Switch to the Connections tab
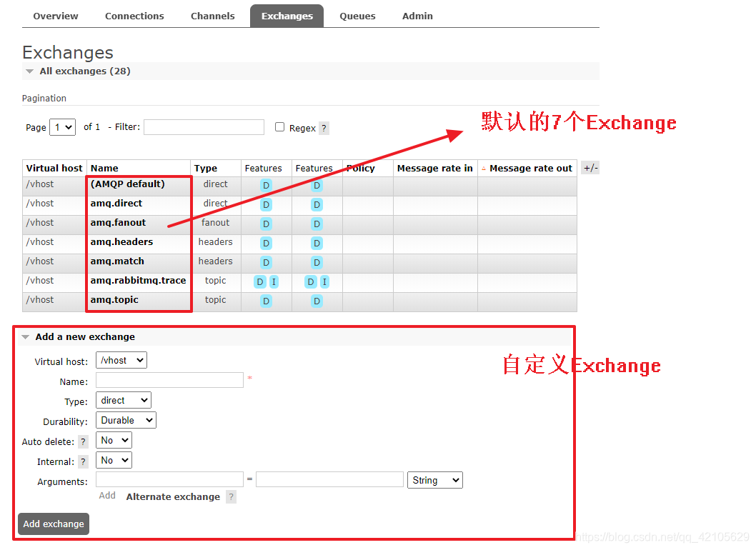The width and height of the screenshot is (756, 550). click(x=134, y=16)
